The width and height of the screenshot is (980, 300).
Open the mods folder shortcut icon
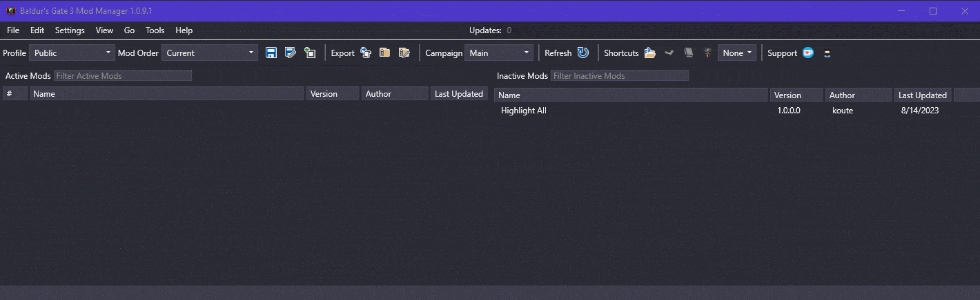(649, 53)
